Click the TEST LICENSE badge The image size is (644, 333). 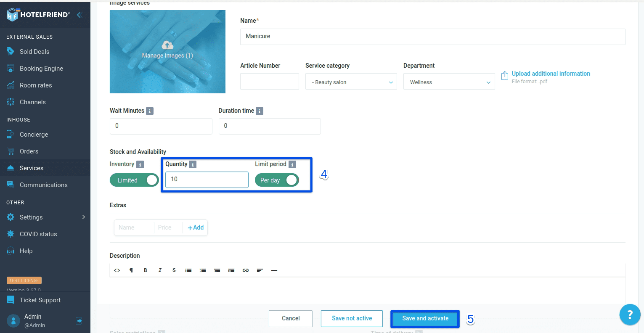(x=24, y=280)
